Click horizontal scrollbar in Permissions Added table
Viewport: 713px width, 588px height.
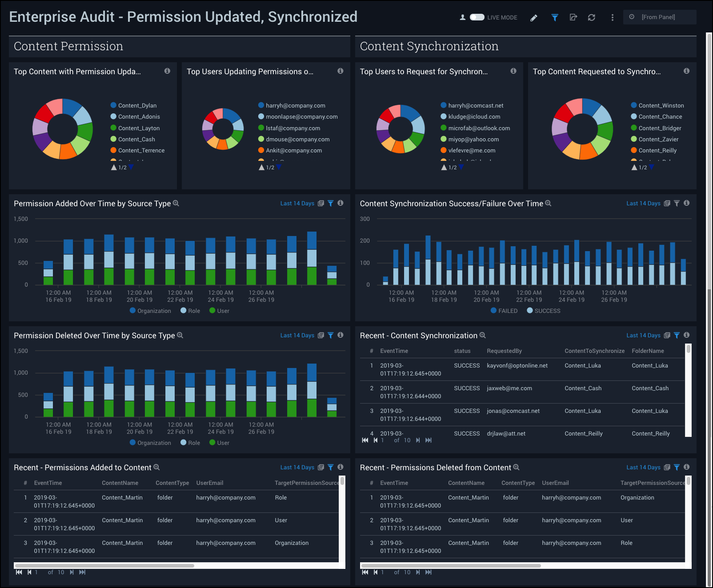click(105, 566)
